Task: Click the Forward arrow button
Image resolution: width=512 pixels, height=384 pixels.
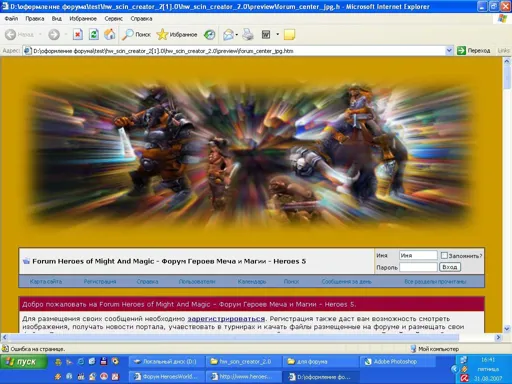Action: [54, 34]
